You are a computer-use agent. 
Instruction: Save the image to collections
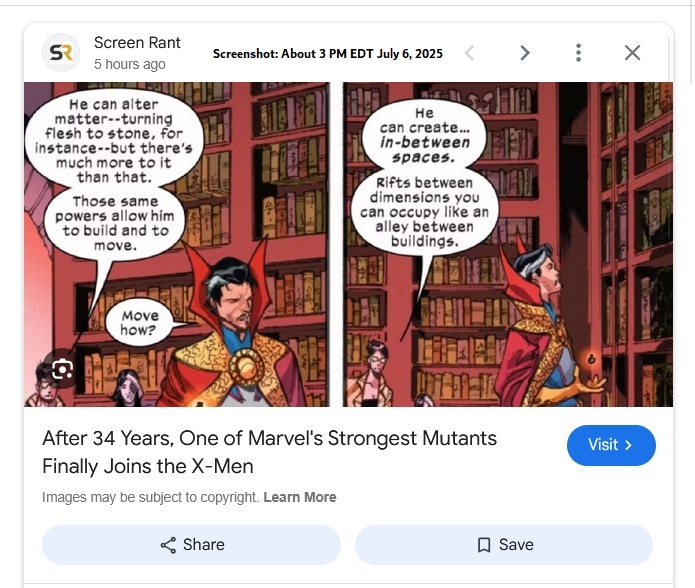(x=504, y=545)
